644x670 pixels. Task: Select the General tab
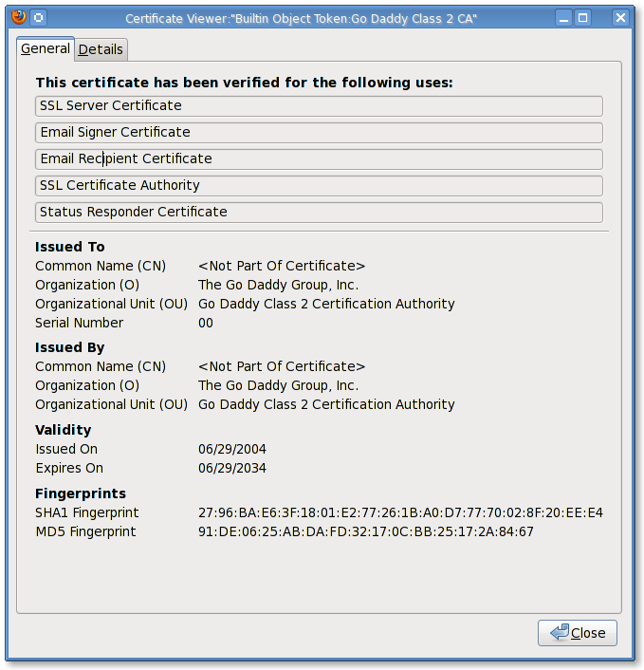(x=46, y=48)
